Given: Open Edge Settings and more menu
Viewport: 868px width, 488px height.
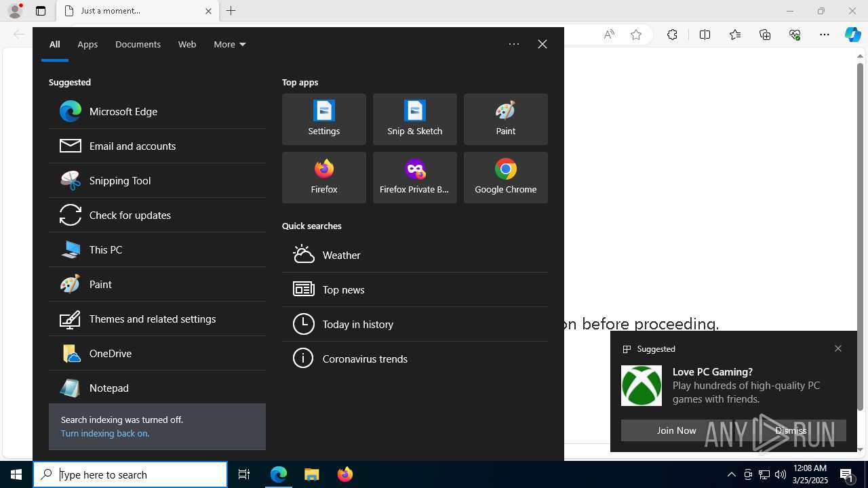Looking at the screenshot, I should [825, 35].
